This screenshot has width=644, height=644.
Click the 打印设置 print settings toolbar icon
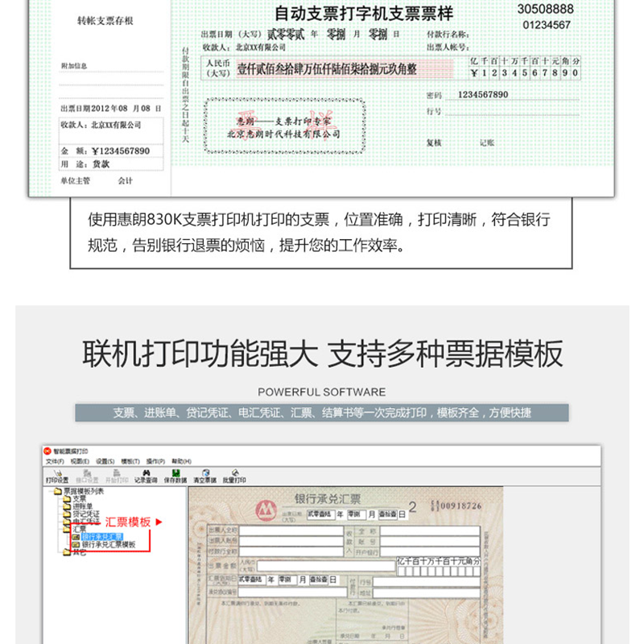(57, 473)
